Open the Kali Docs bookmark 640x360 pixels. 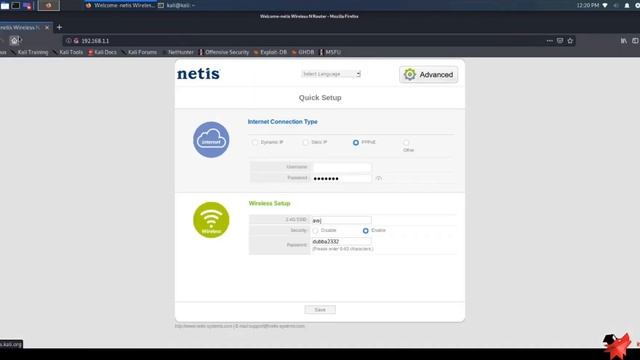[102, 52]
